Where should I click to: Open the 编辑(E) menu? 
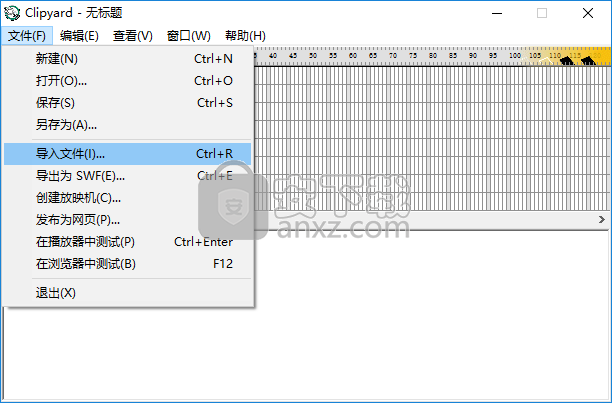pyautogui.click(x=79, y=36)
